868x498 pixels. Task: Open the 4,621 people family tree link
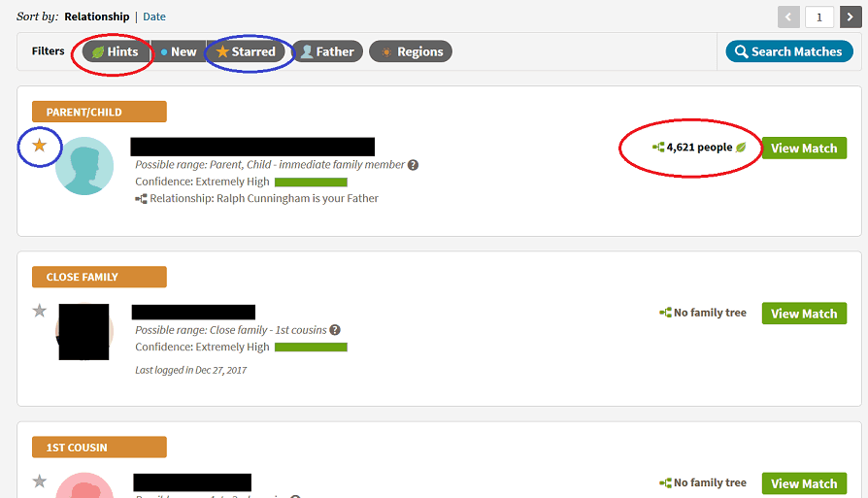click(x=699, y=148)
